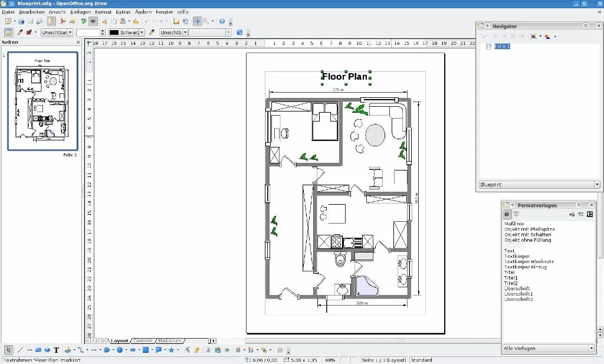Switch to the Maßlinien layer tab
604x364 pixels.
169,341
